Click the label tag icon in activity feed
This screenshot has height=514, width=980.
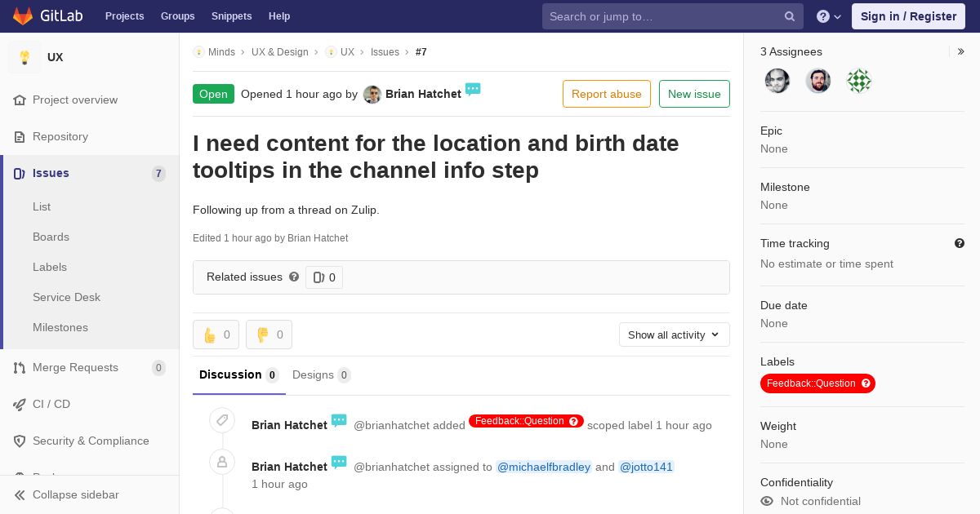(222, 420)
